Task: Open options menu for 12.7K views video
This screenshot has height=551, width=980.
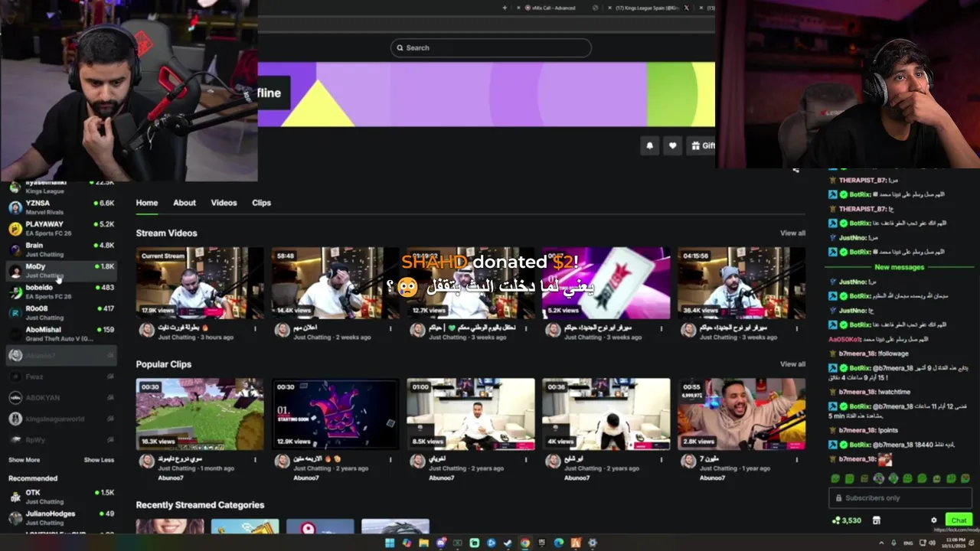Action: [526, 328]
